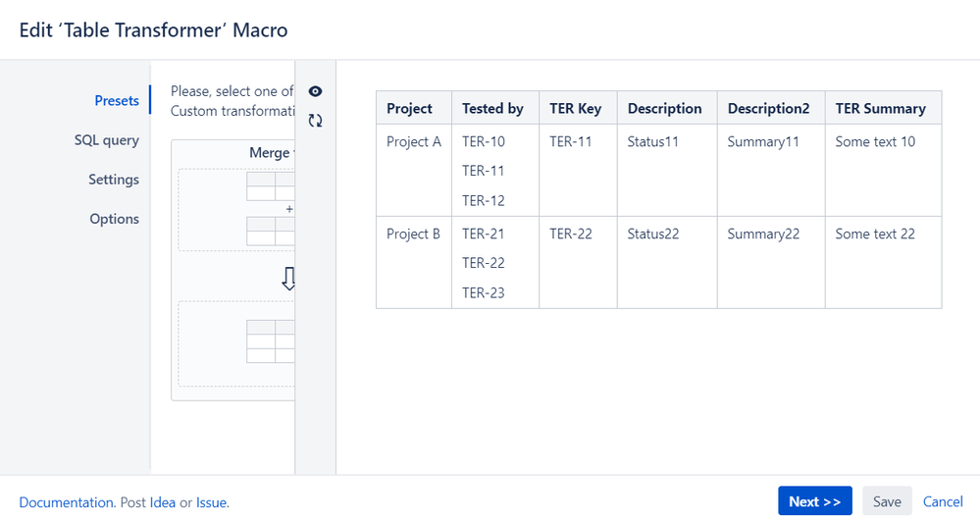Screen dimensions: 980x523
Task: Click the down arrow in Merge preset
Action: pyautogui.click(x=288, y=279)
